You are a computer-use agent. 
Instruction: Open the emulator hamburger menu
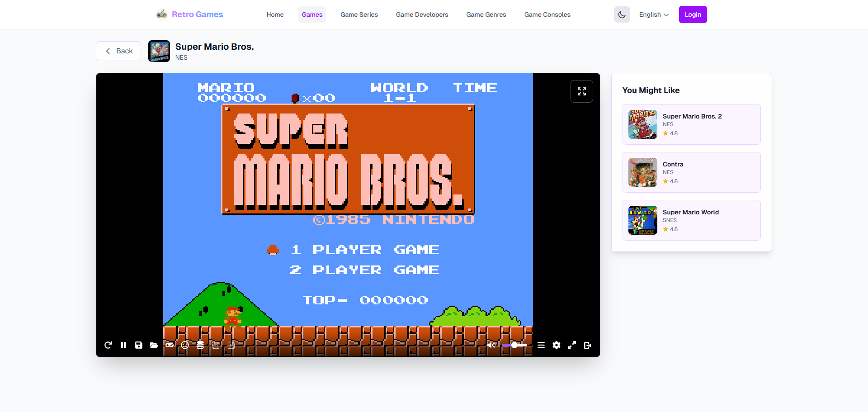click(x=541, y=345)
